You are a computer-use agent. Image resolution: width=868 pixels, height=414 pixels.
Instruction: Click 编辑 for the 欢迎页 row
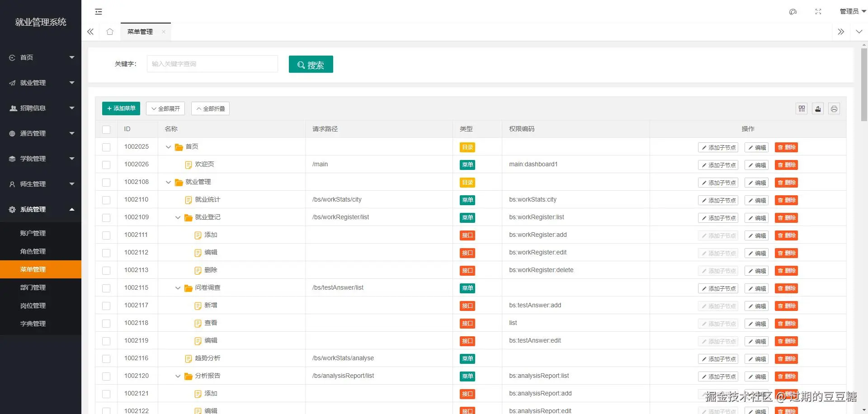point(756,165)
